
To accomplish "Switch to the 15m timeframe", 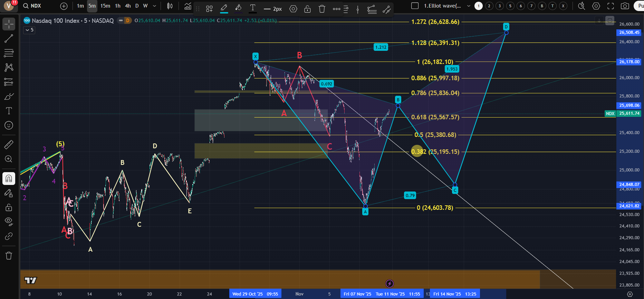I will coord(105,6).
